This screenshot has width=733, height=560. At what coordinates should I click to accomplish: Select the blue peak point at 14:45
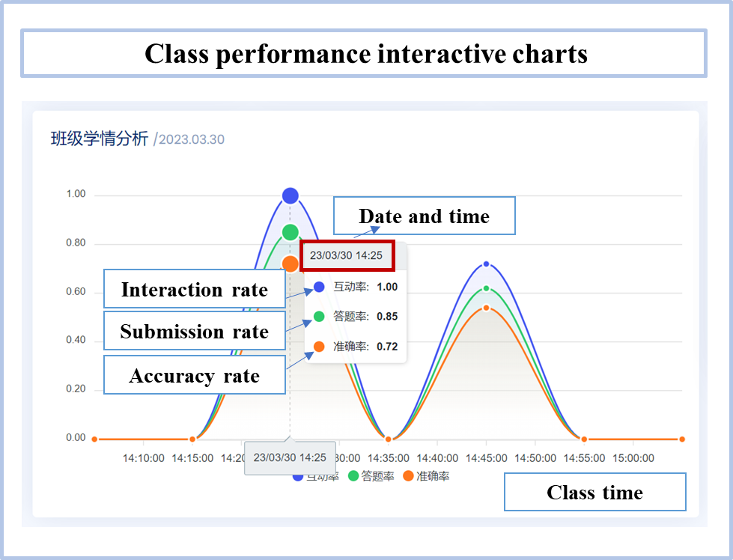click(486, 264)
